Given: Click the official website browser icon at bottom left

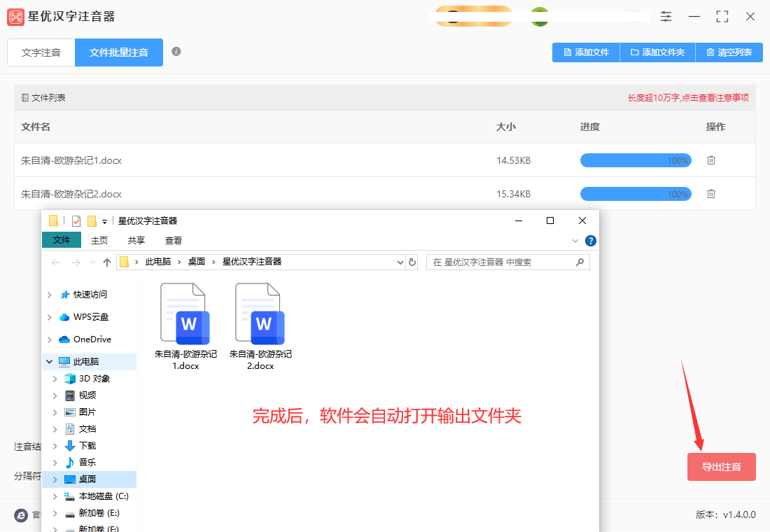Looking at the screenshot, I should point(20,514).
